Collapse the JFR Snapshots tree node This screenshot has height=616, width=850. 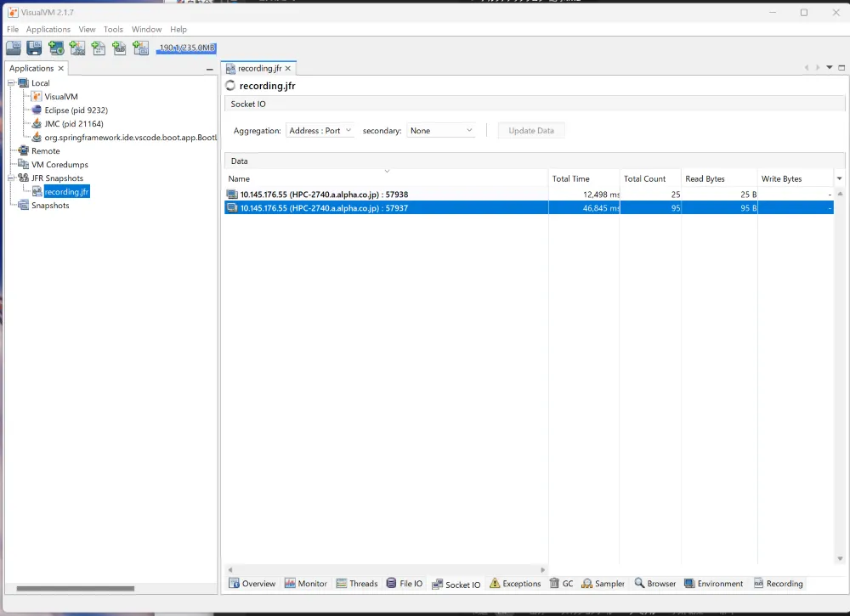11,178
